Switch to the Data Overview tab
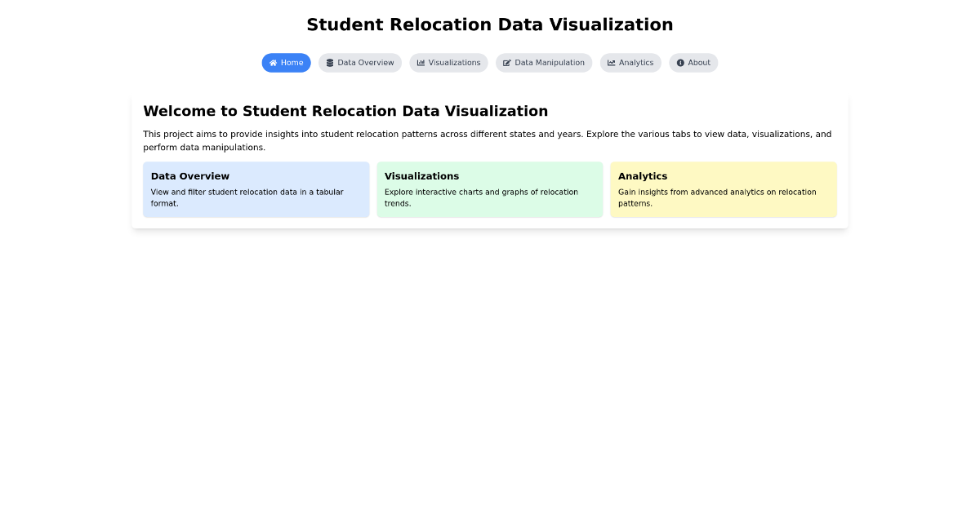The image size is (980, 514). (x=360, y=63)
